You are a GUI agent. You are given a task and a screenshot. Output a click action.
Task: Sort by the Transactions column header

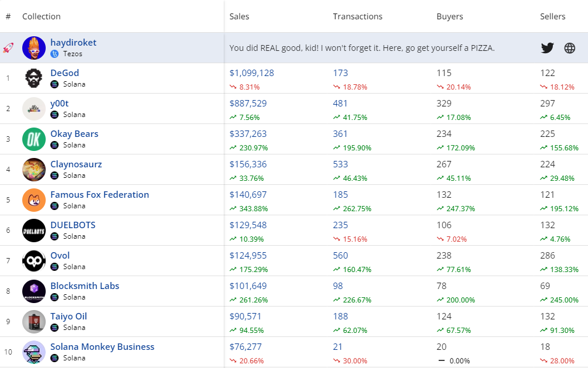tap(357, 16)
